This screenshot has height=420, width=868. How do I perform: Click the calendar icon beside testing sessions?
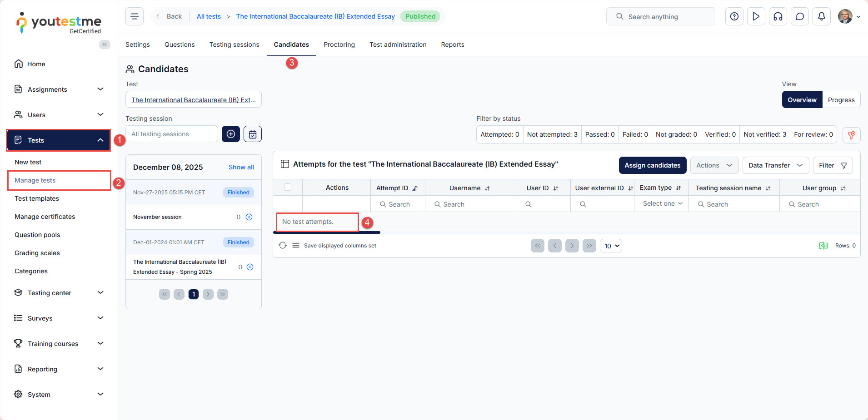coord(252,134)
